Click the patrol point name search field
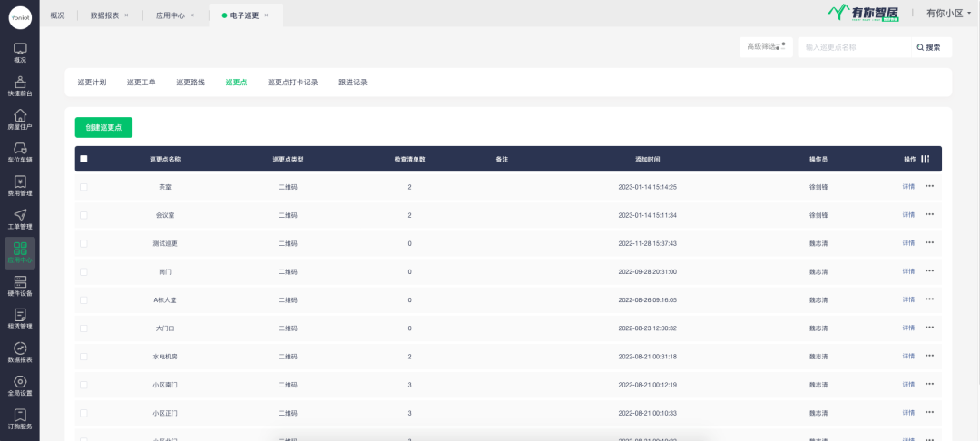The height and width of the screenshot is (441, 980). [x=853, y=47]
